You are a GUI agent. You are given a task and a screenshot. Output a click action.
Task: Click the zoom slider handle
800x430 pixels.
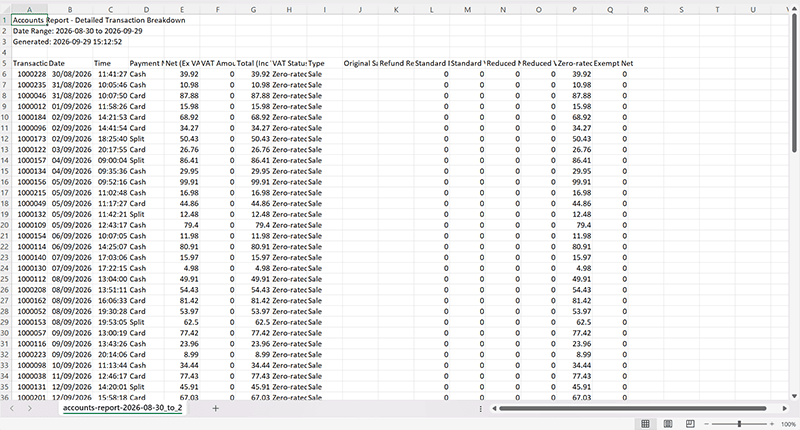[x=739, y=424]
